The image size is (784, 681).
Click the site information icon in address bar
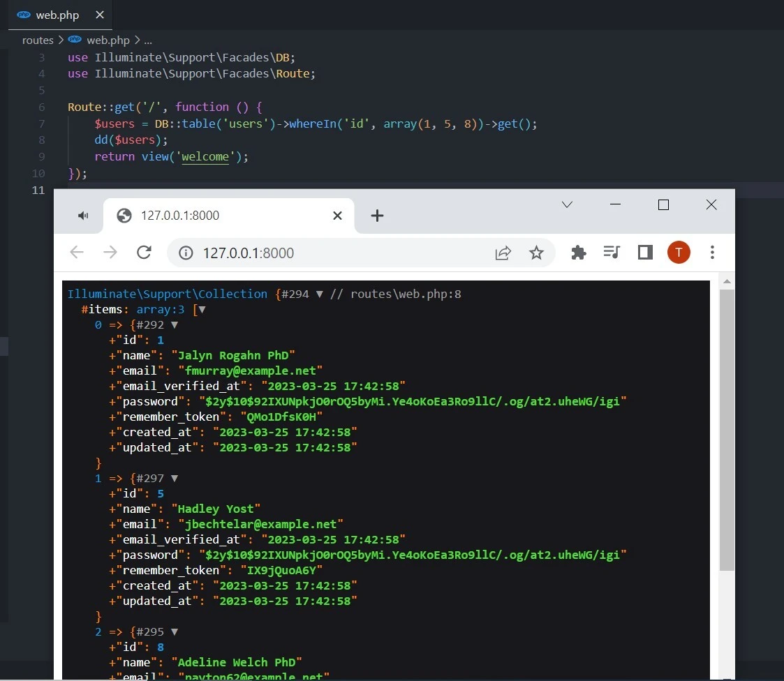(x=186, y=253)
